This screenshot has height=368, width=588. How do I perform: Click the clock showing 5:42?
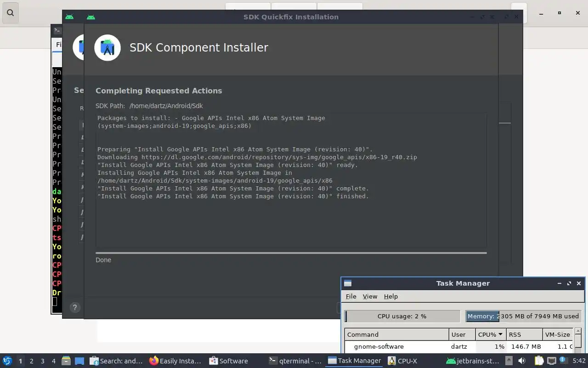[579, 361]
